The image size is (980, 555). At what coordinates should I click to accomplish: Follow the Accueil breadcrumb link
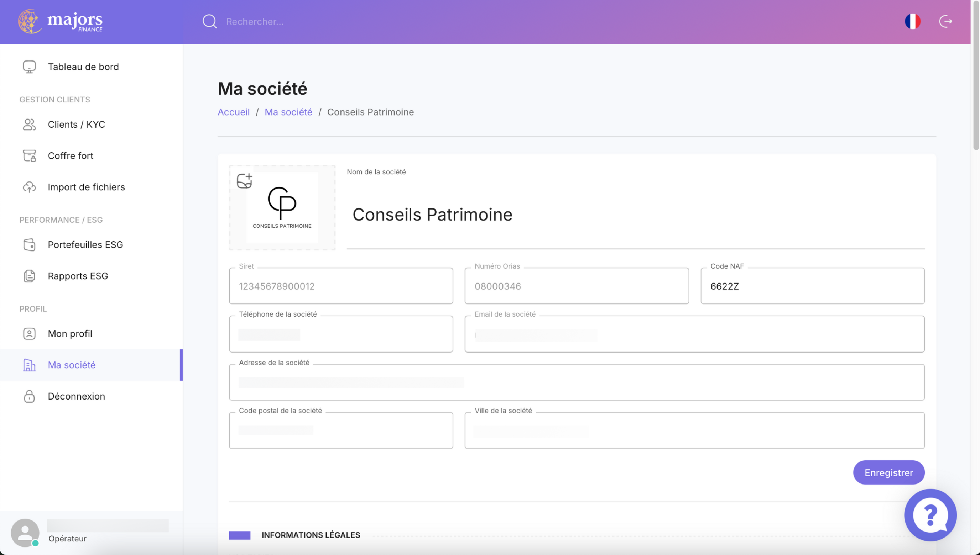[x=234, y=112]
